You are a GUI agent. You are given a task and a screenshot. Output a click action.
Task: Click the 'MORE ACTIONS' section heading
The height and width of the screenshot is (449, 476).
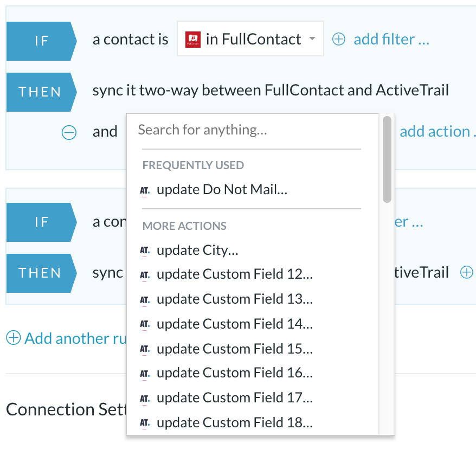click(184, 226)
